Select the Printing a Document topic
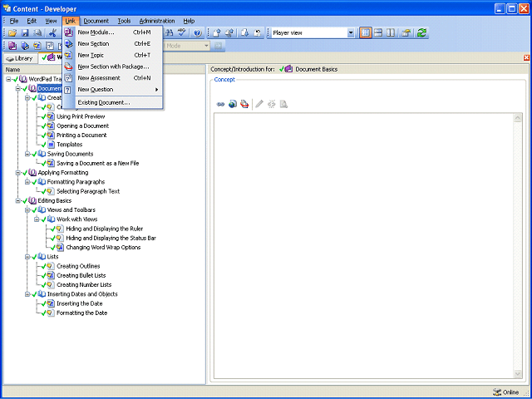 [x=81, y=135]
